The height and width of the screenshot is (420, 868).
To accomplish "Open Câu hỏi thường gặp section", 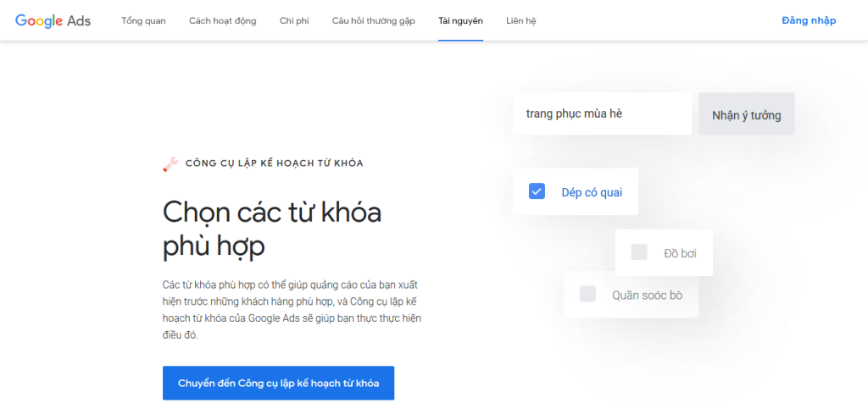I will 373,20.
